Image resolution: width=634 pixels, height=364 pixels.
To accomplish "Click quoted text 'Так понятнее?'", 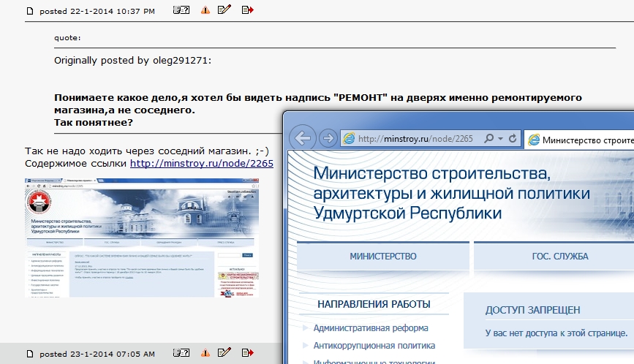I will (x=94, y=122).
